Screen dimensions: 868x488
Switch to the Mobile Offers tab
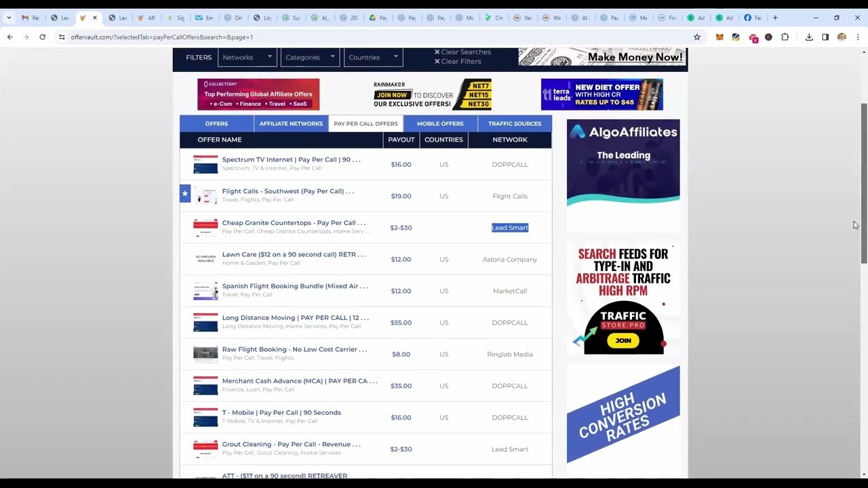[x=440, y=123]
